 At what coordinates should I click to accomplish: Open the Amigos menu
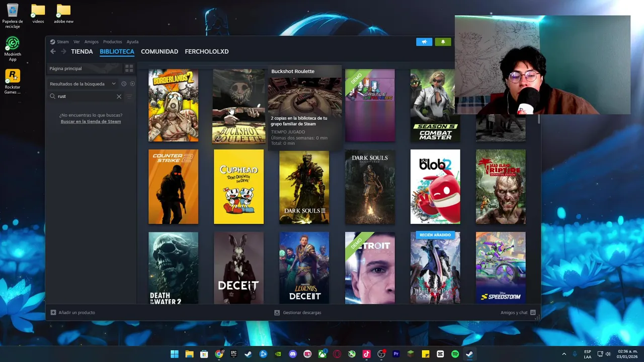coord(92,42)
